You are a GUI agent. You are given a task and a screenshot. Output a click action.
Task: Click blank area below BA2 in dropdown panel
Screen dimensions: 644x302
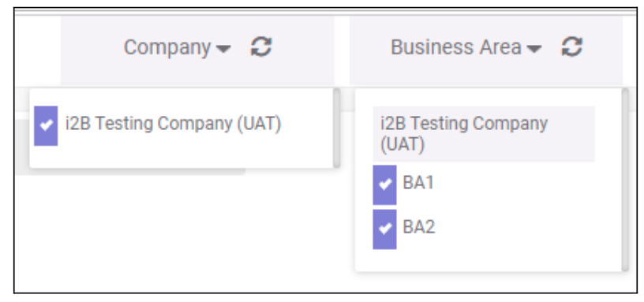489,260
